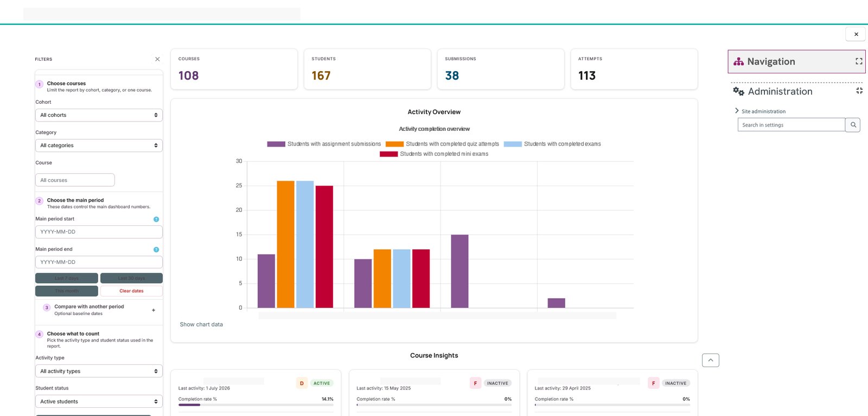This screenshot has height=416, width=868.
Task: Click the Show chart data link
Action: click(201, 325)
